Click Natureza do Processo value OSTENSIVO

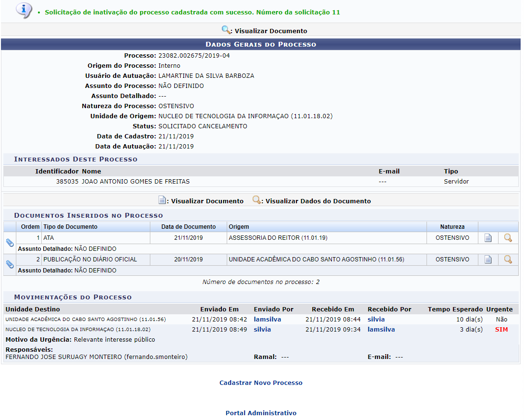click(x=176, y=106)
